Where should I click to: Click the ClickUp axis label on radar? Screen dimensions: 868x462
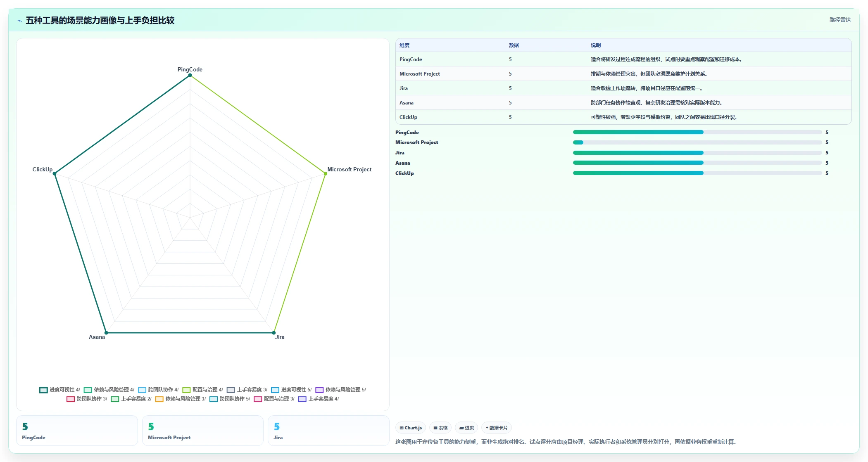pos(43,169)
